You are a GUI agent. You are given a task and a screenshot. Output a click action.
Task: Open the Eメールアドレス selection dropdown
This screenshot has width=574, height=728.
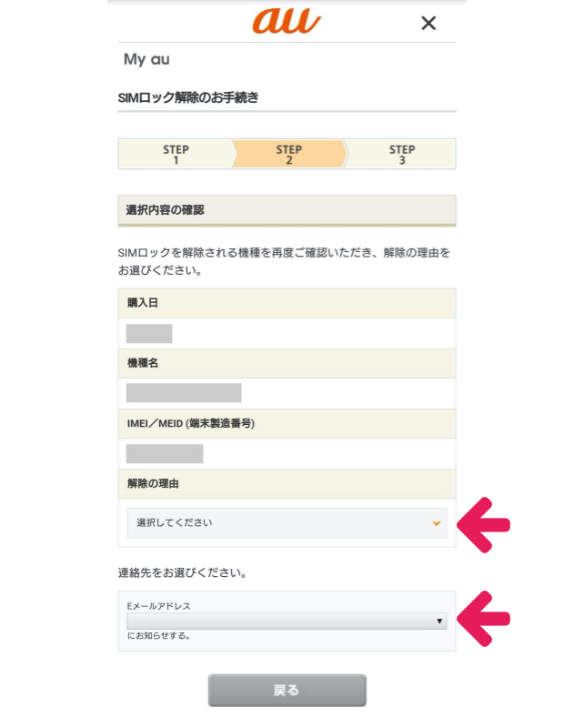click(x=286, y=621)
